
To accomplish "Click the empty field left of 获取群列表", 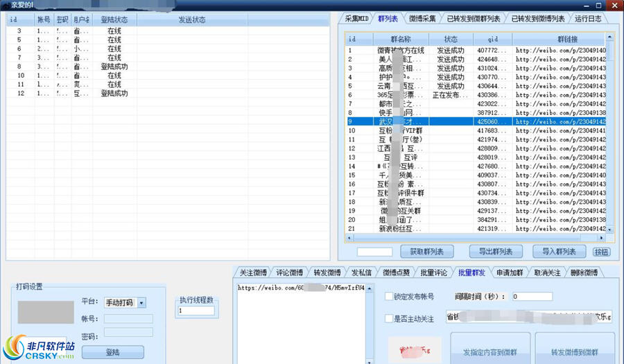I will pos(374,252).
